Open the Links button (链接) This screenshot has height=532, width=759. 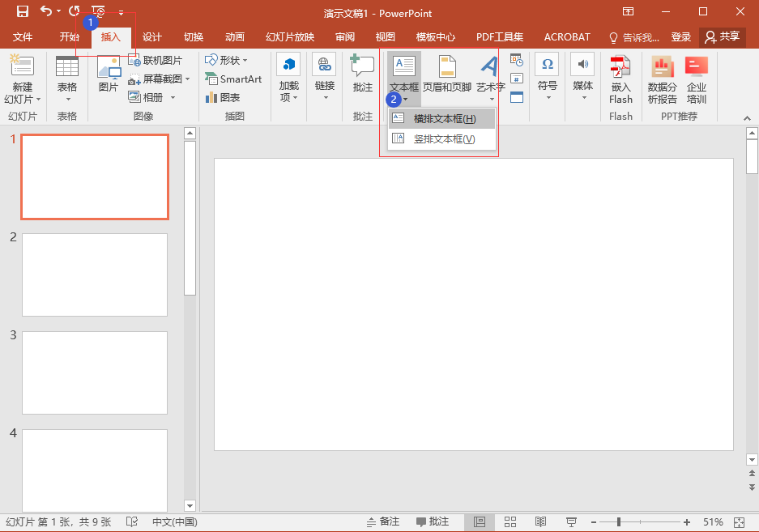[324, 78]
